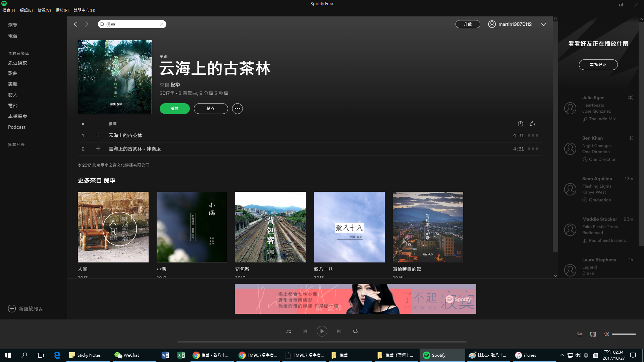Viewport: 644px width, 362px height.
Task: Mute using the volume speaker icon
Action: click(606, 334)
